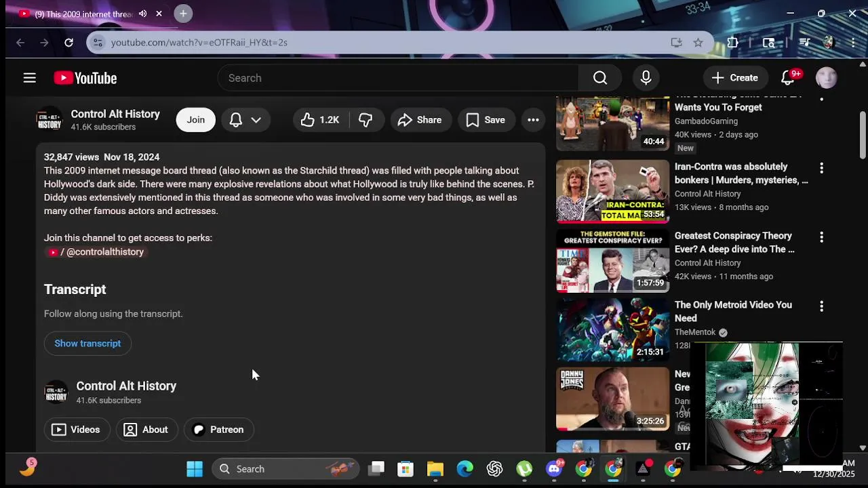868x488 pixels.
Task: Open a new browser tab
Action: coord(183,14)
